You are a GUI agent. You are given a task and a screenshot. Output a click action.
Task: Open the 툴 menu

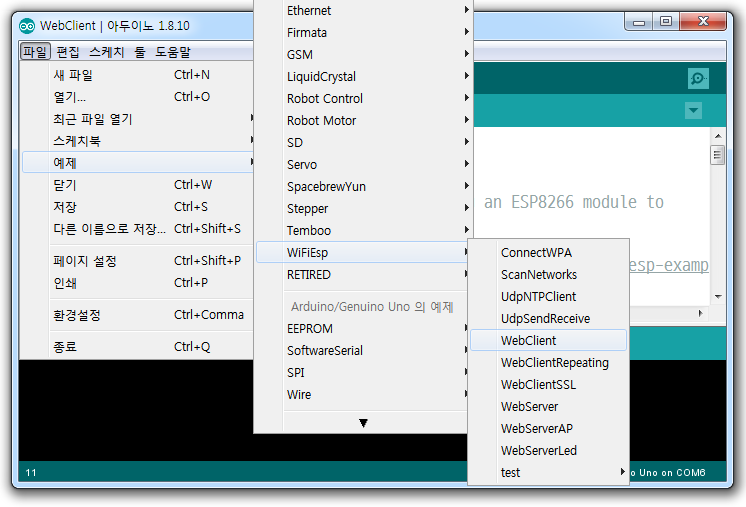pyautogui.click(x=140, y=51)
